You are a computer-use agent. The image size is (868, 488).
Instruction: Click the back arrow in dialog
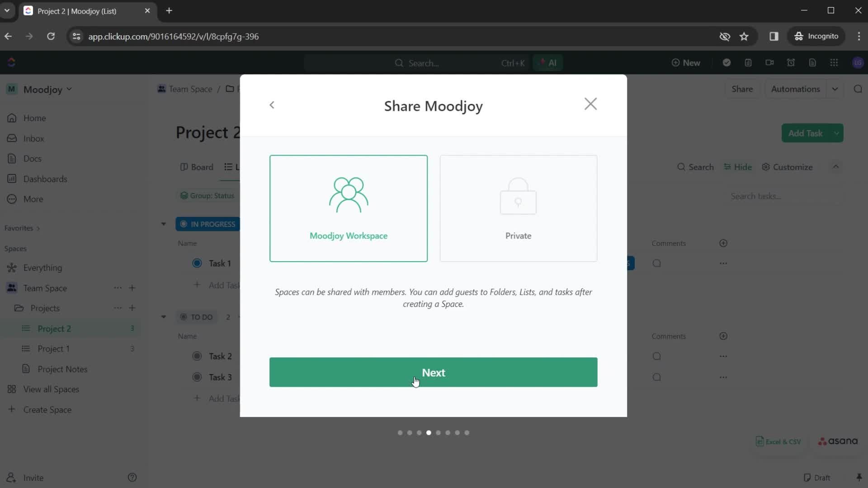click(272, 105)
